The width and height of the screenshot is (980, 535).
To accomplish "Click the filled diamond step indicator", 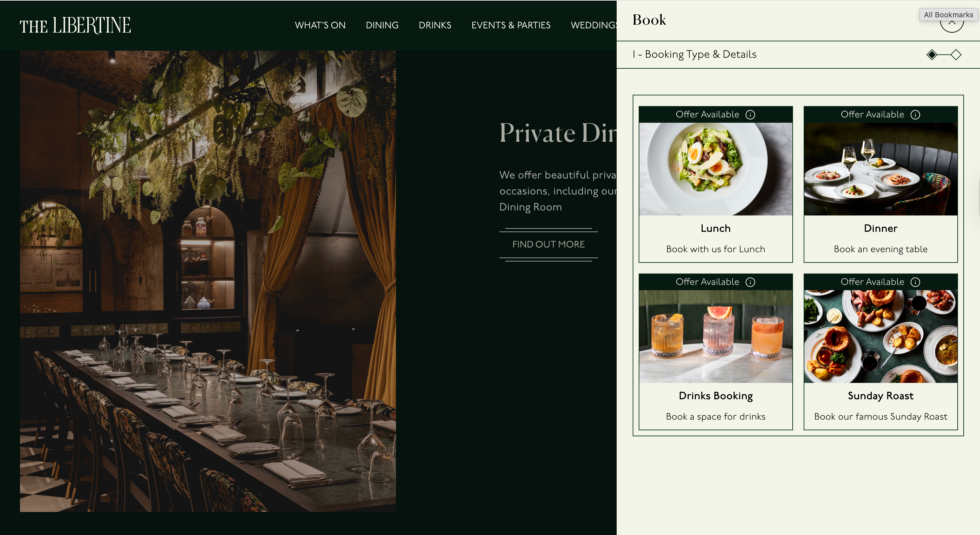I will (x=932, y=55).
